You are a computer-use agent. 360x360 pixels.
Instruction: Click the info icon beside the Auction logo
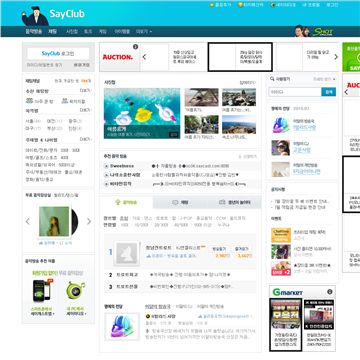[135, 47]
